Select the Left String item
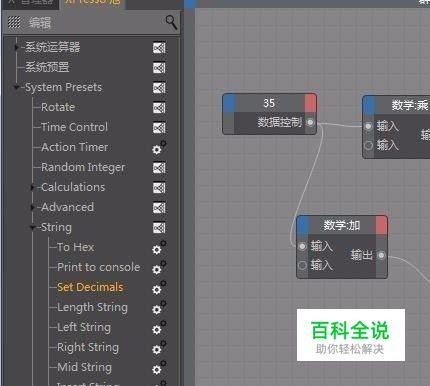This screenshot has height=386, width=430. coord(84,327)
